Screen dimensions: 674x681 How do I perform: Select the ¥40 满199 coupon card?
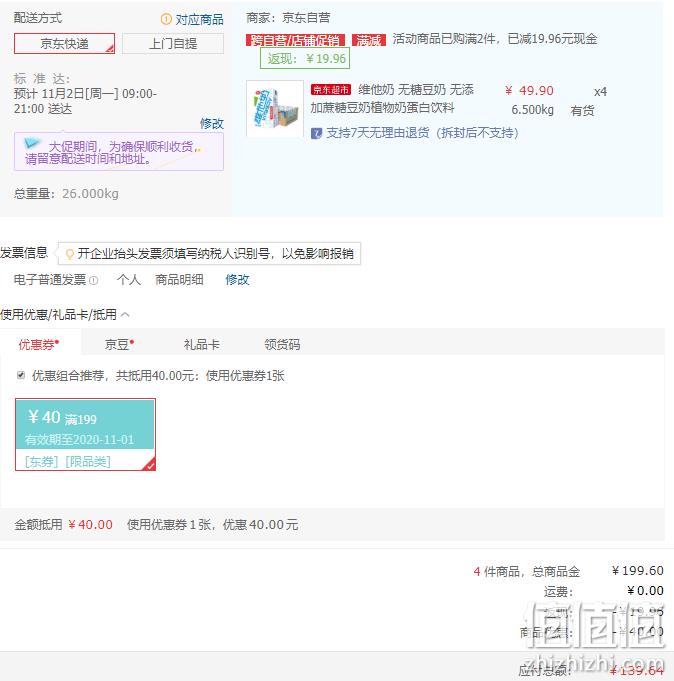click(86, 434)
